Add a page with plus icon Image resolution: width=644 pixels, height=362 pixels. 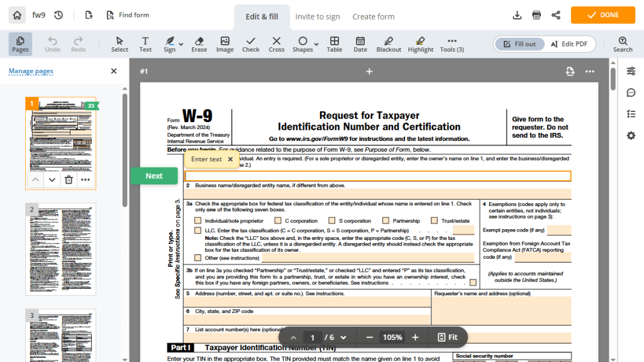[369, 72]
